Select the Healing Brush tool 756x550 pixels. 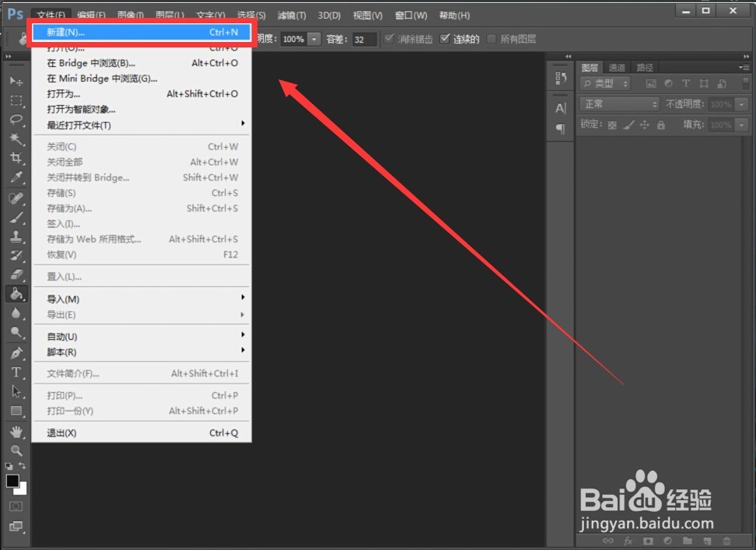tap(16, 198)
